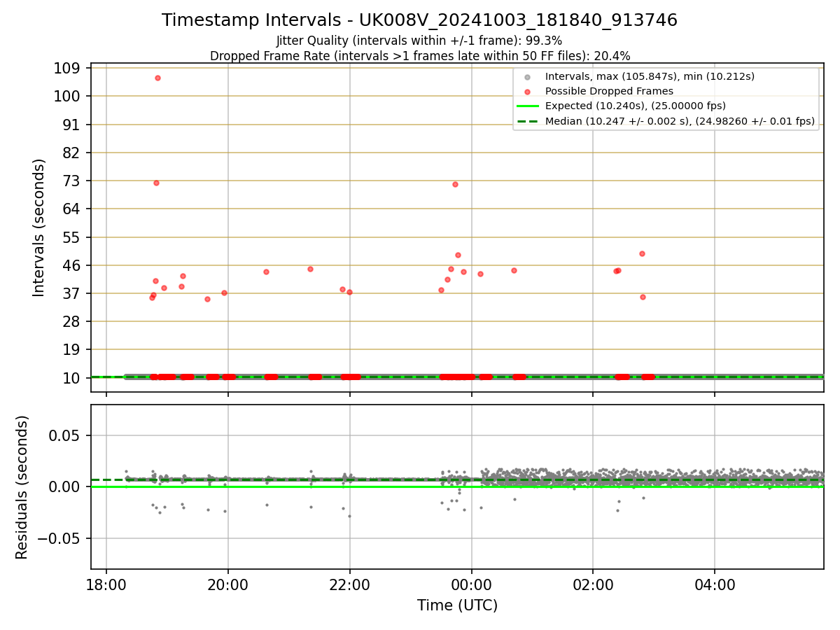The height and width of the screenshot is (630, 840).
Task: Click the 'Dropped Frame Rate' 20.4% subtitle line
Action: pos(420,56)
